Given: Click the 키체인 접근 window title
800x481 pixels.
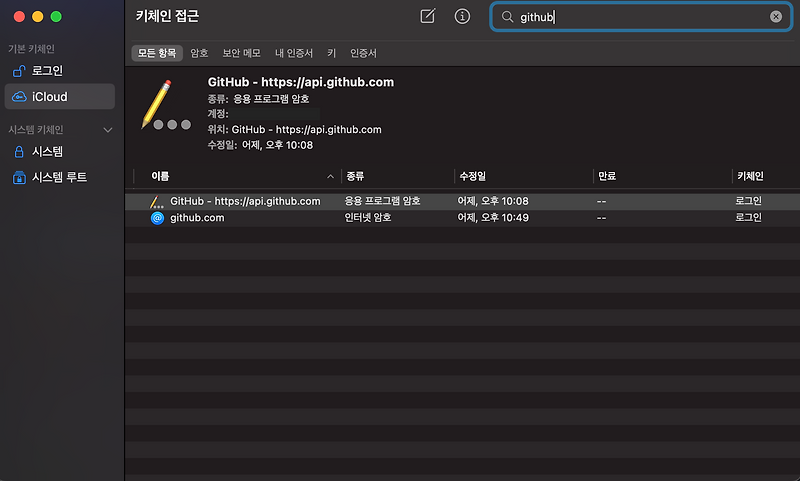Looking at the screenshot, I should (167, 16).
